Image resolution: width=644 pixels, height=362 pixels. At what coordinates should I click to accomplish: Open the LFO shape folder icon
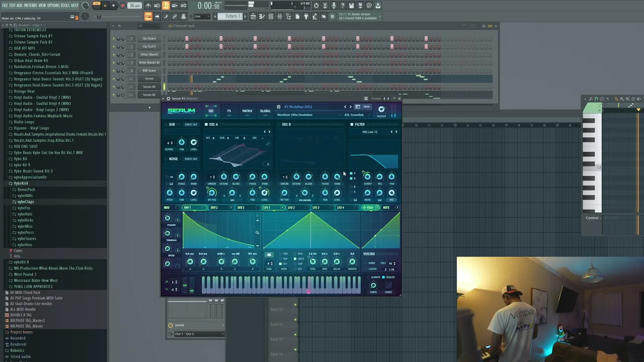[x=269, y=254]
